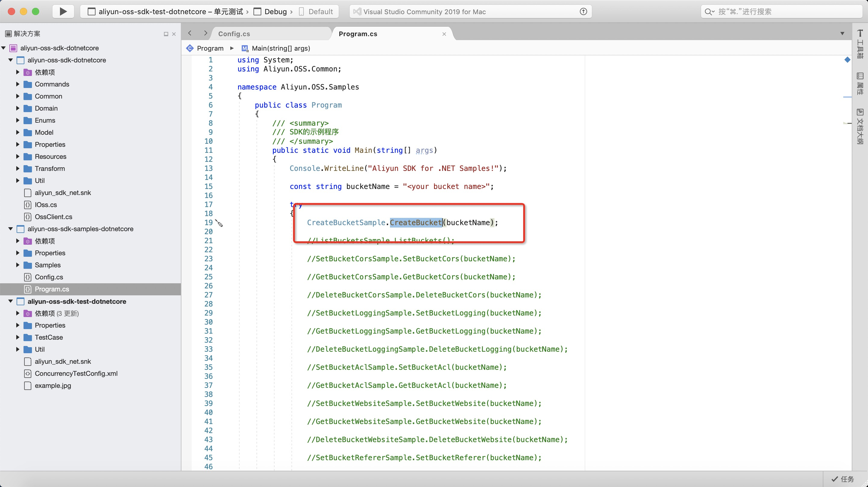Viewport: 868px width, 487px height.
Task: Select the Debug configuration selector
Action: (x=275, y=11)
